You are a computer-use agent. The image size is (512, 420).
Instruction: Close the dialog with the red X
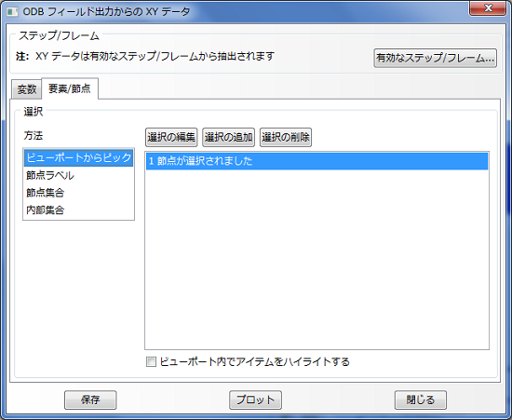pyautogui.click(x=488, y=7)
